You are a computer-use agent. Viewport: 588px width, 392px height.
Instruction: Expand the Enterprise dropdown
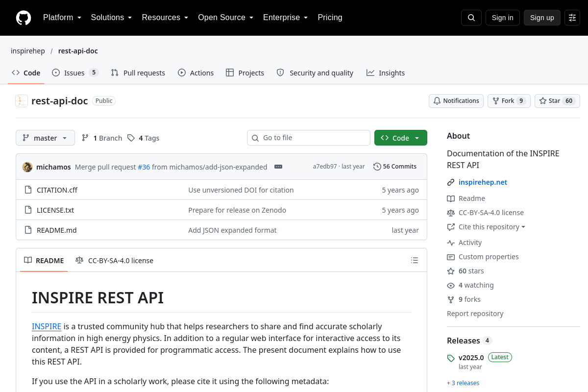click(285, 18)
